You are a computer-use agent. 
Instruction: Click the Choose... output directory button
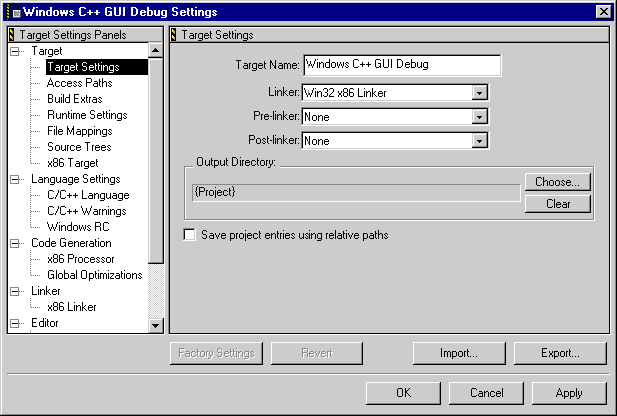click(x=558, y=182)
